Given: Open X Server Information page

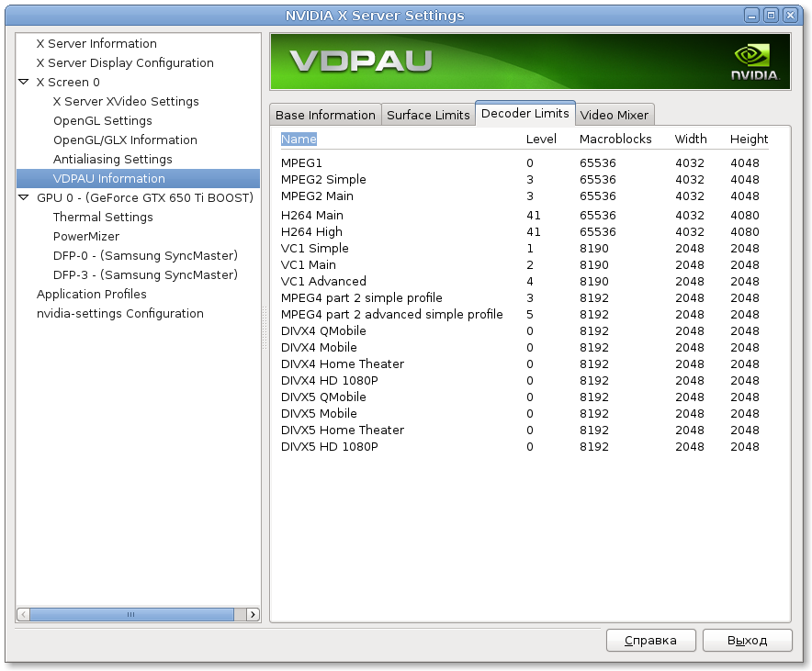Looking at the screenshot, I should [x=96, y=43].
